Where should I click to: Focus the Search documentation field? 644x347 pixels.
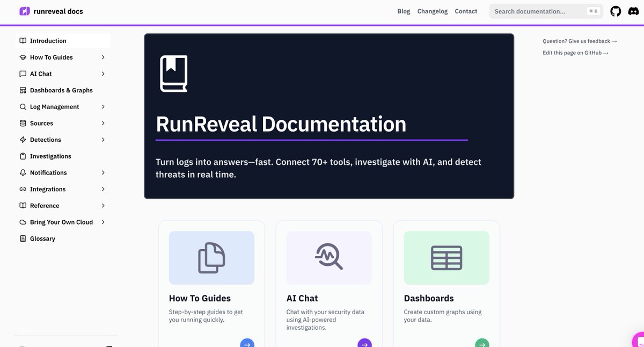(x=546, y=11)
